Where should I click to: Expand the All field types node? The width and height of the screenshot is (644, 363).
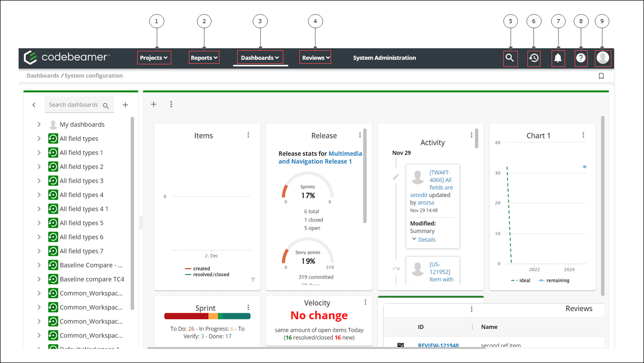coord(39,138)
